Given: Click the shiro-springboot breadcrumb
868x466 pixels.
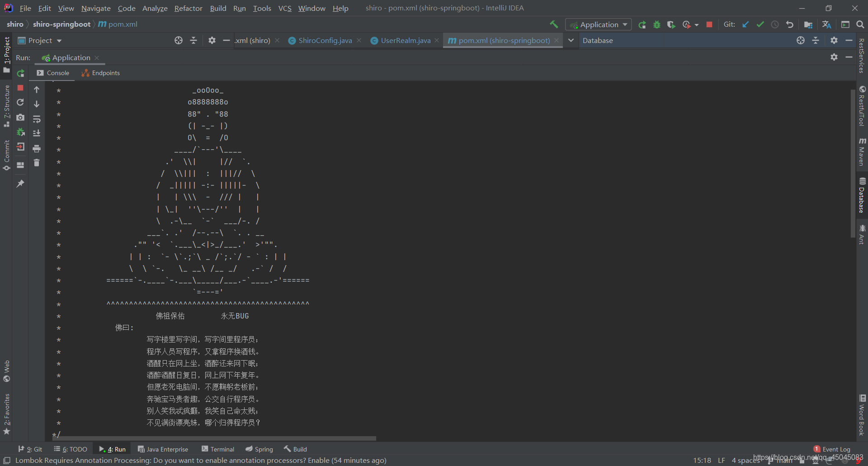Looking at the screenshot, I should click(x=61, y=24).
